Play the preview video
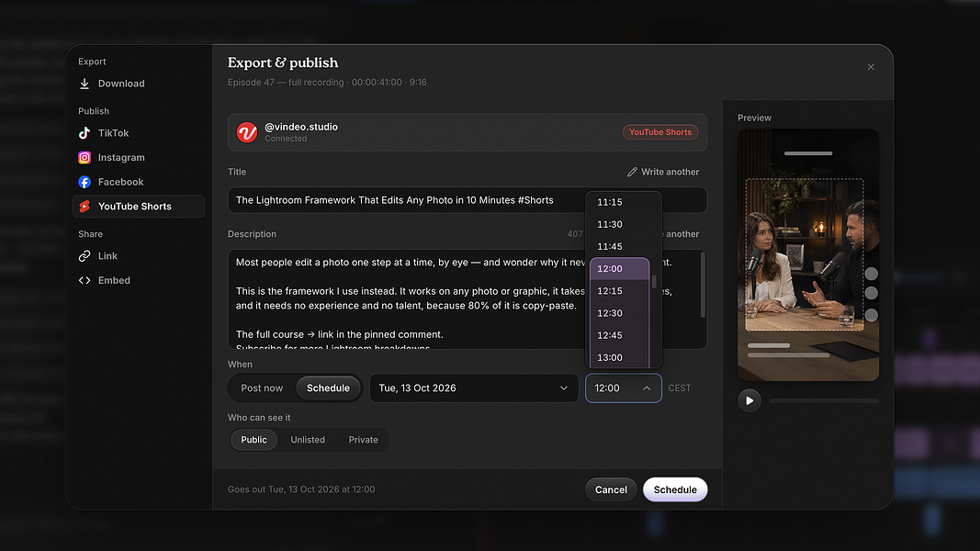The image size is (980, 551). click(749, 400)
